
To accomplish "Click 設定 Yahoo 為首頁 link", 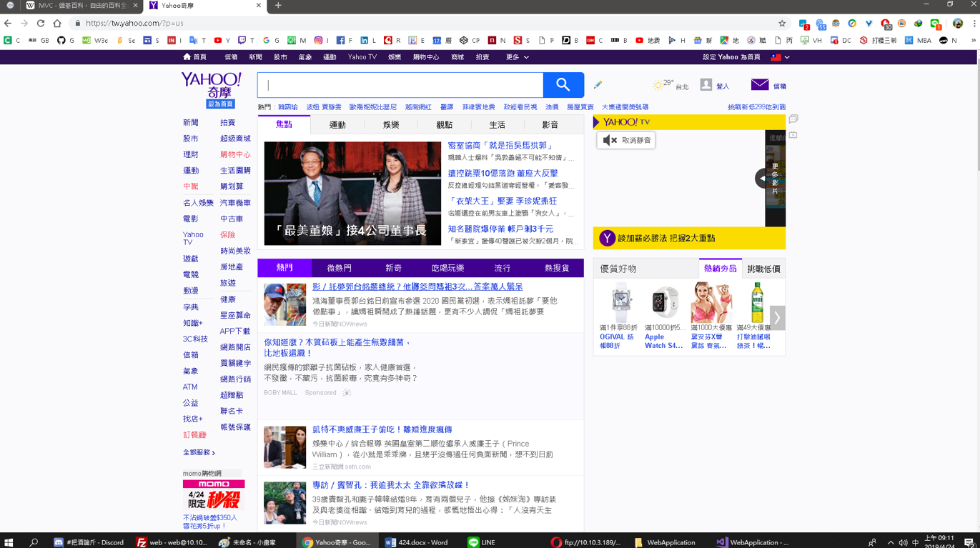I will pyautogui.click(x=731, y=56).
